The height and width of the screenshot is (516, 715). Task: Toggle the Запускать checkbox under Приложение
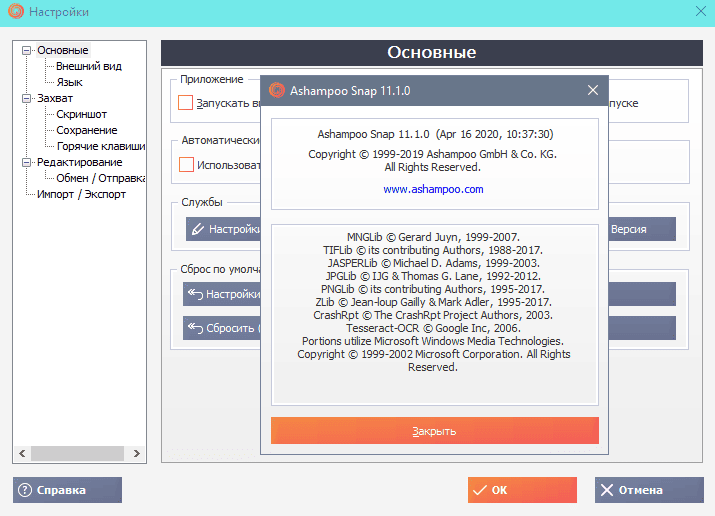[185, 103]
